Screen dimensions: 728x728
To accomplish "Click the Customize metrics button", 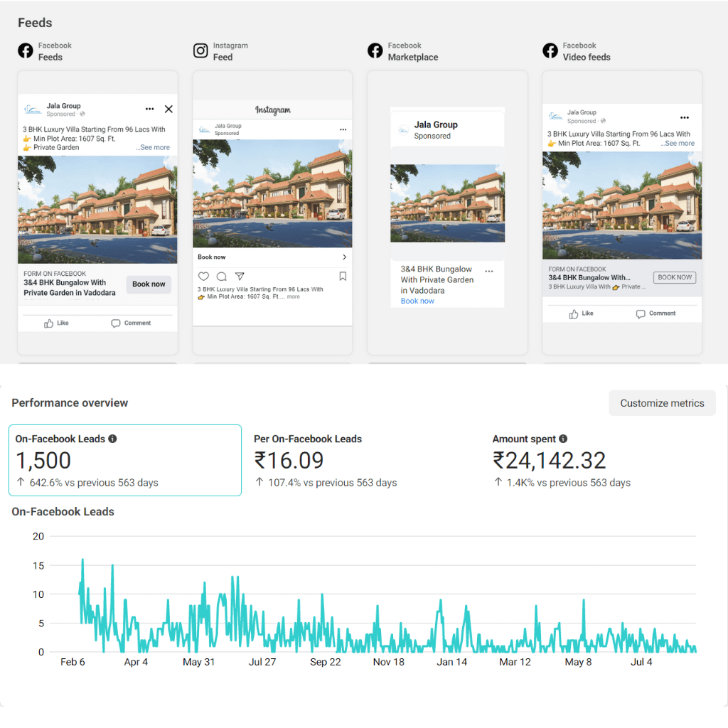I will 662,403.
